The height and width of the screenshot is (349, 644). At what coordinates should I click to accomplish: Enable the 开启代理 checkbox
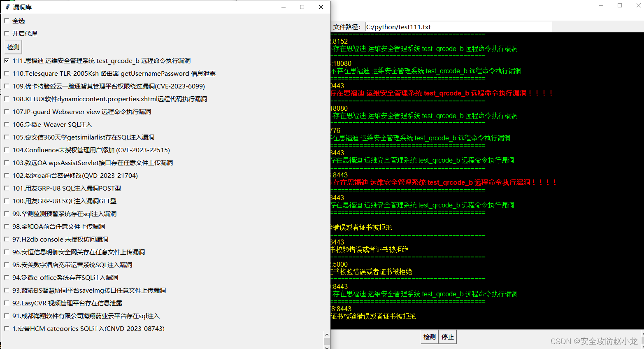tap(7, 33)
